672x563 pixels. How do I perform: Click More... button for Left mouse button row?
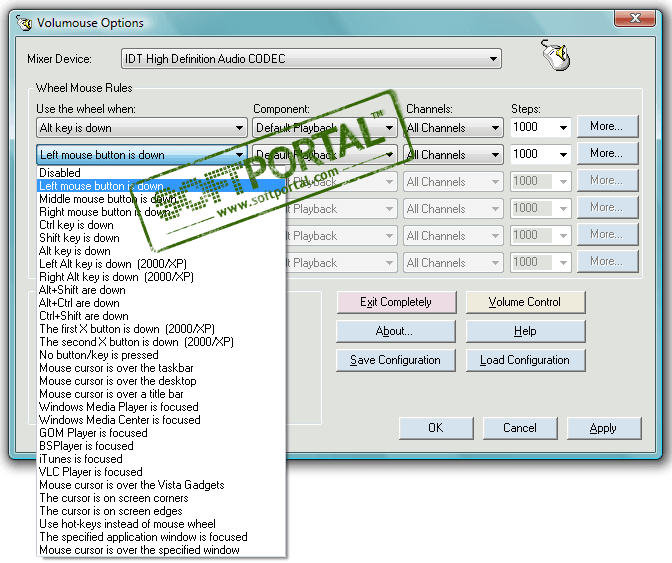(607, 153)
